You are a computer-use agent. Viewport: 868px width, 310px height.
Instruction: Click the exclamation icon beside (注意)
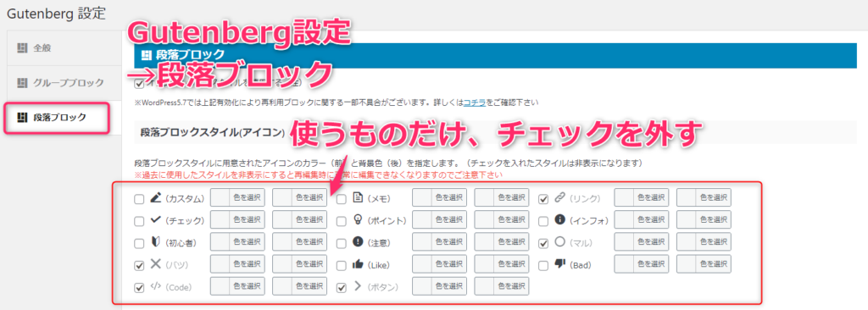click(x=359, y=242)
